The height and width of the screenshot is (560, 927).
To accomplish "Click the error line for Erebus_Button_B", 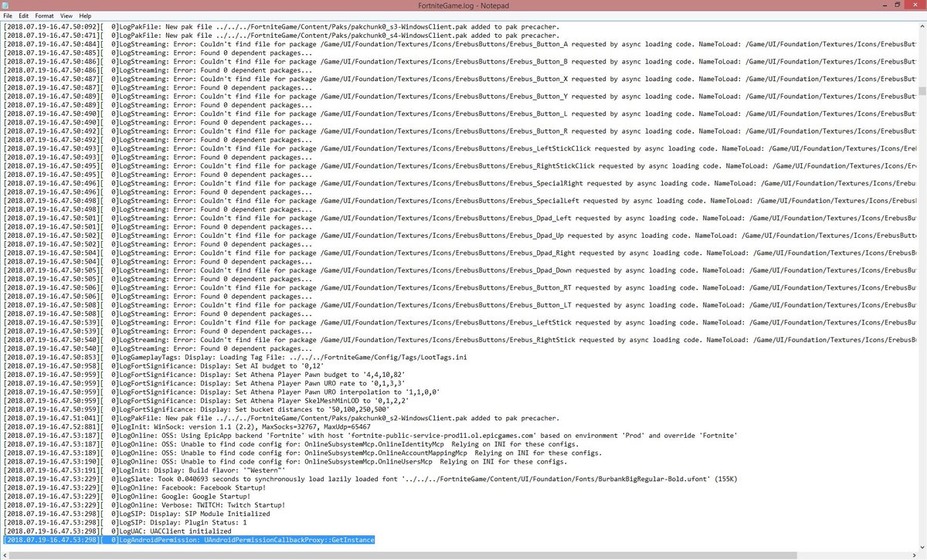I will pos(461,61).
